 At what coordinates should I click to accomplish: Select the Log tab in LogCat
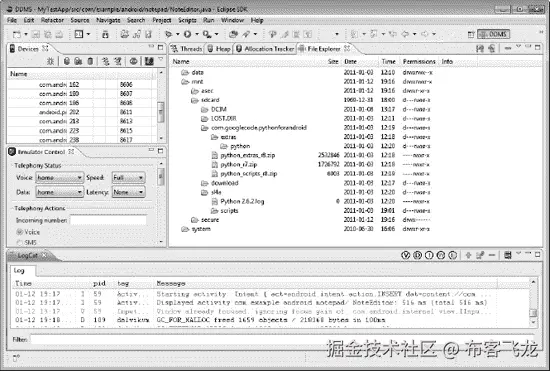[x=19, y=270]
